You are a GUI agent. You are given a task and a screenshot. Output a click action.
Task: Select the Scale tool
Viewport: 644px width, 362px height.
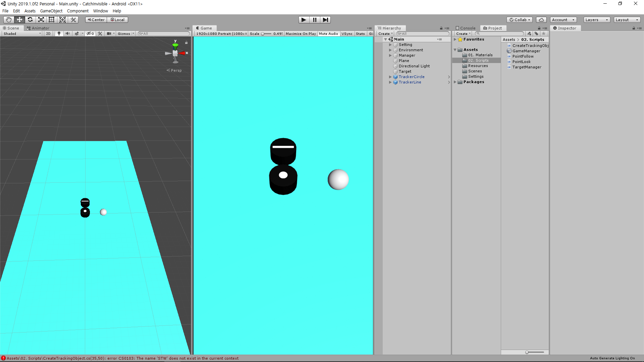click(x=41, y=20)
